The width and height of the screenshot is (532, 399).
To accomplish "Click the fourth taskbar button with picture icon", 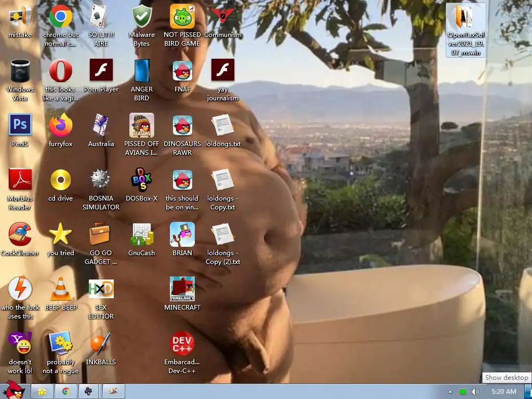I will 113,392.
